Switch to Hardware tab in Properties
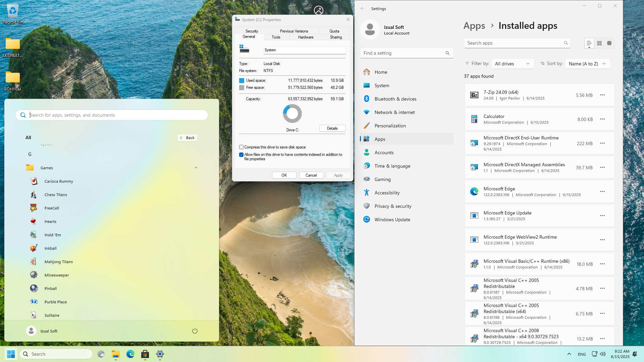Screen dimensions: 644x362 tap(306, 37)
